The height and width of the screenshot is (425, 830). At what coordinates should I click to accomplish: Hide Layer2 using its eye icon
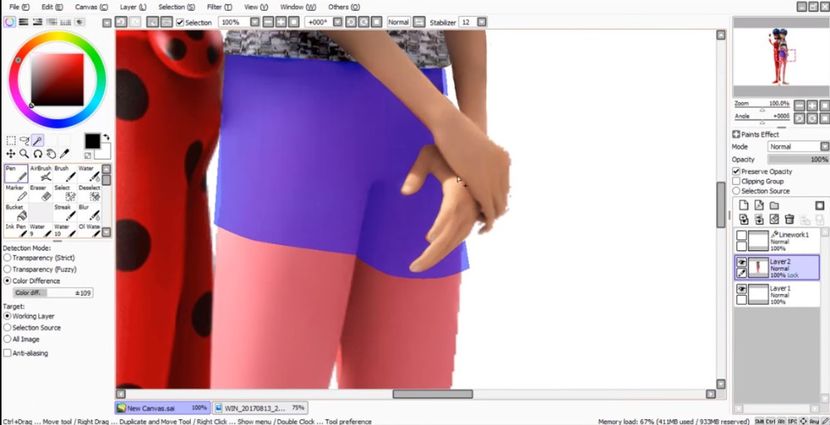point(742,262)
